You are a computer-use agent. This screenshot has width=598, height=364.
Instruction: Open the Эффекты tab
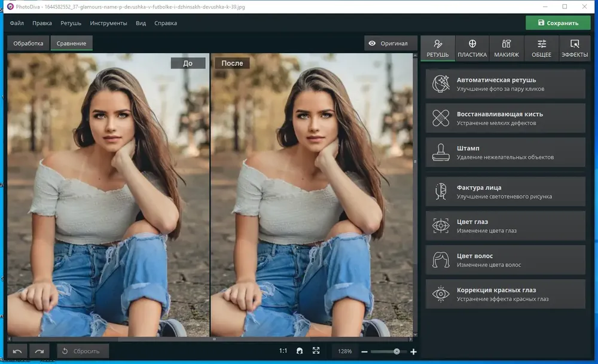point(574,48)
